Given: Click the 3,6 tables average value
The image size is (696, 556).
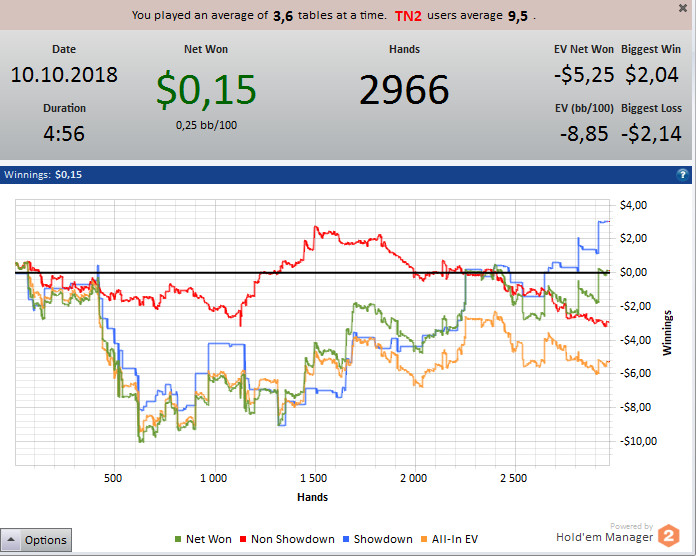Looking at the screenshot, I should pyautogui.click(x=283, y=16).
